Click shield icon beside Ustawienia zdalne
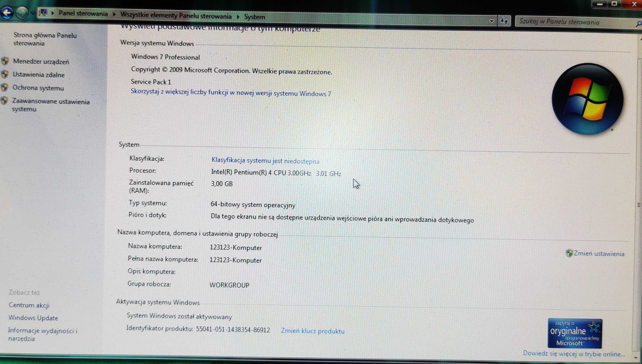 (x=4, y=74)
